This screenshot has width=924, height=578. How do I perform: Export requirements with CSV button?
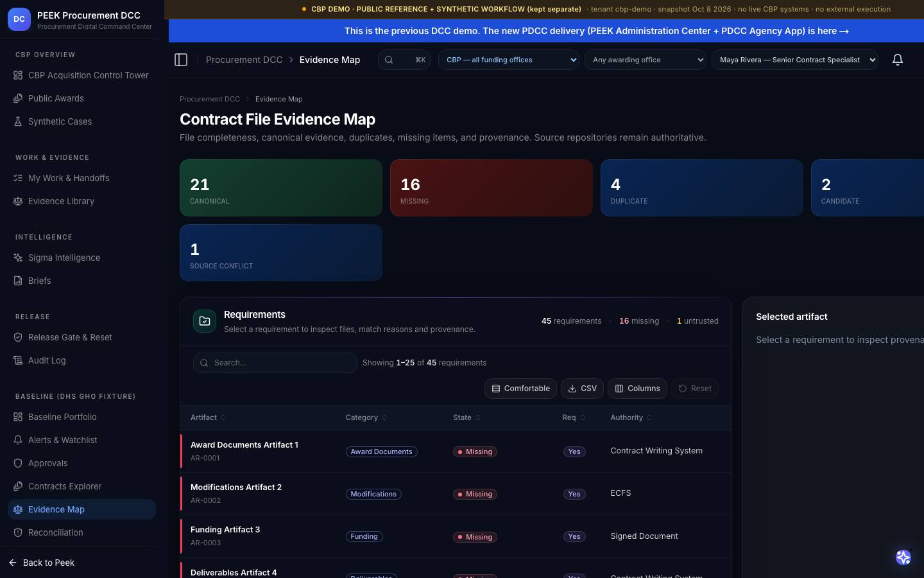tap(582, 389)
